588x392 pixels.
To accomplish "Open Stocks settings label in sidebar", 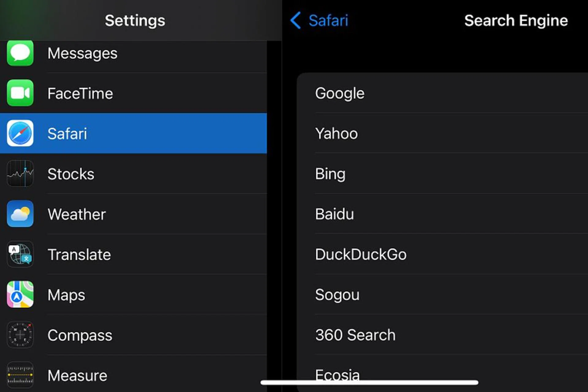I will [71, 174].
